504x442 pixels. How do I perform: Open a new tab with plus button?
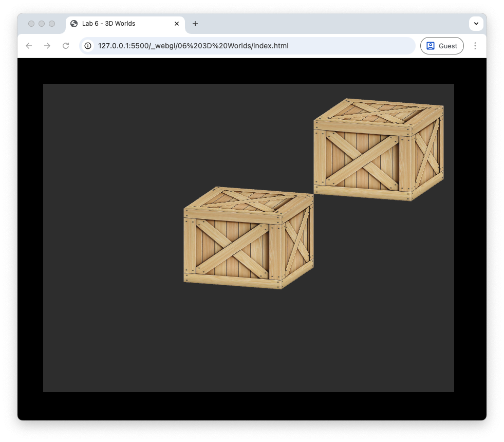tap(195, 24)
